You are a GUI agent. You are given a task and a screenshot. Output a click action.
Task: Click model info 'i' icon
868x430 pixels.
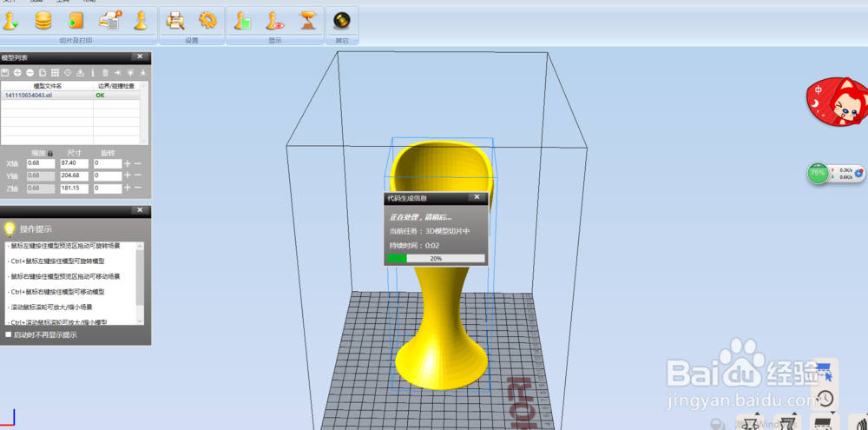[93, 73]
